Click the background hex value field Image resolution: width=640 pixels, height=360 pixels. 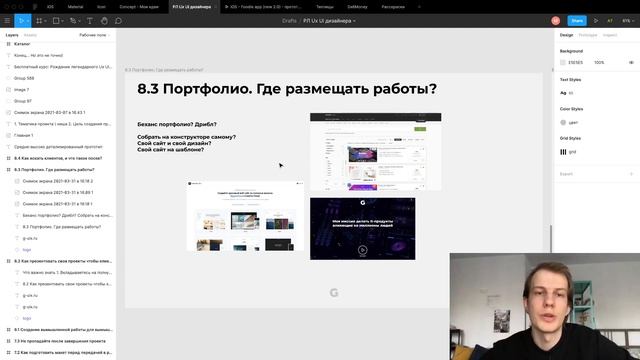click(576, 62)
